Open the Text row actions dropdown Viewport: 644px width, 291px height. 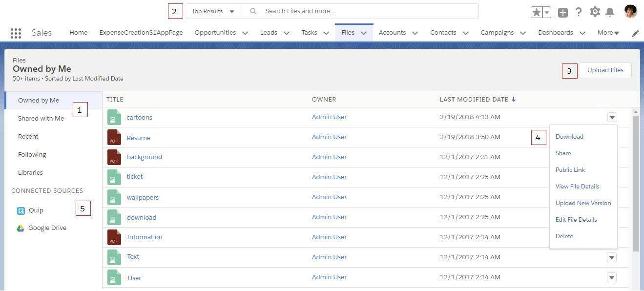pos(612,257)
